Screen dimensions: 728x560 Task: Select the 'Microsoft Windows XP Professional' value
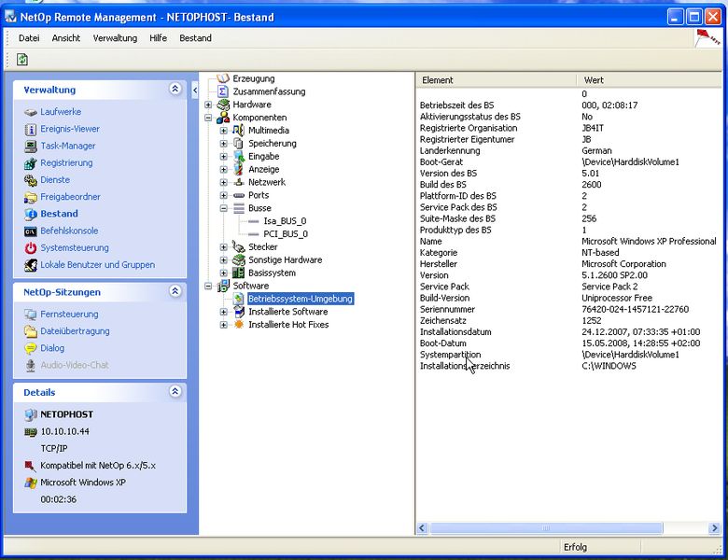click(649, 242)
